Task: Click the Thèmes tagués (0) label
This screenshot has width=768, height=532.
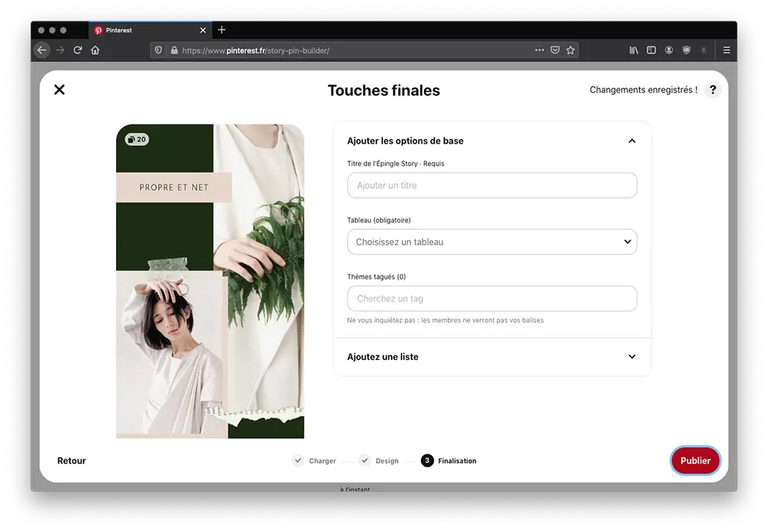Action: point(376,276)
